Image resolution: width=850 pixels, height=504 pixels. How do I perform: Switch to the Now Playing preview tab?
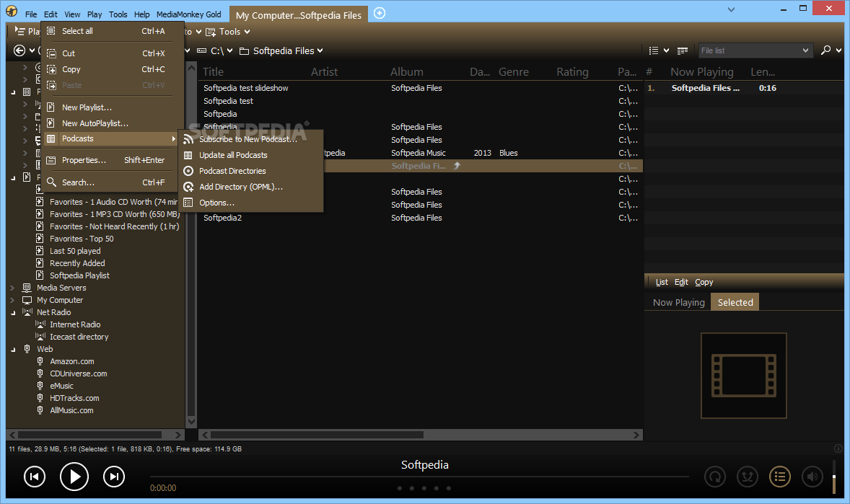679,302
